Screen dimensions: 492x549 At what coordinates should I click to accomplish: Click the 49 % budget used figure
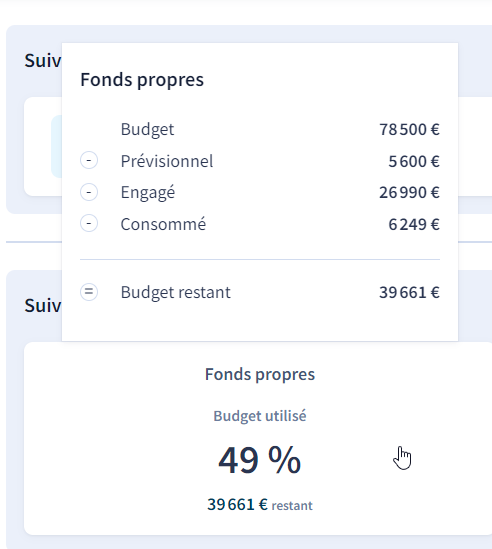click(259, 460)
